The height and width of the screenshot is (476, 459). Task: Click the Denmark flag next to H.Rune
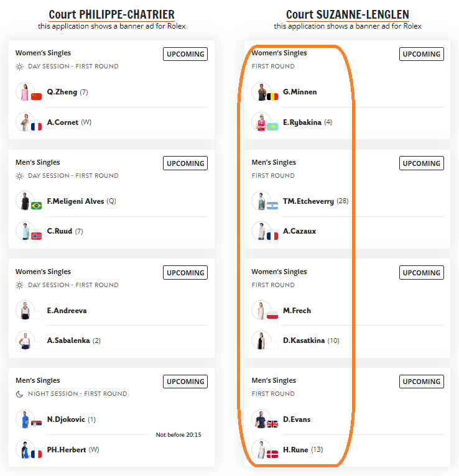pyautogui.click(x=272, y=454)
